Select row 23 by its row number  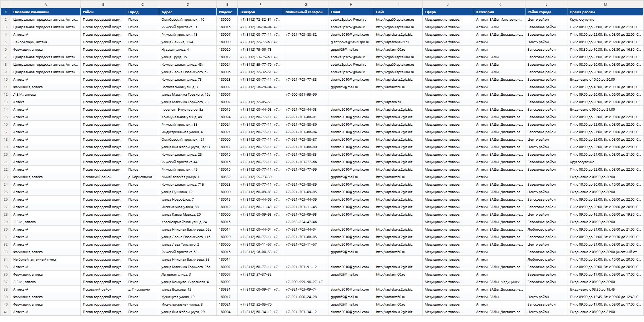[x=6, y=177]
